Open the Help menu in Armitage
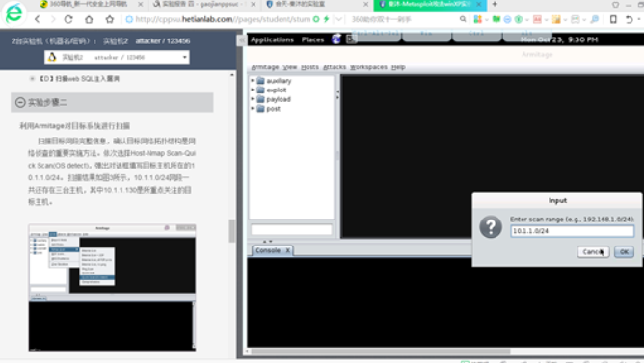This screenshot has height=363, width=644. pyautogui.click(x=398, y=67)
